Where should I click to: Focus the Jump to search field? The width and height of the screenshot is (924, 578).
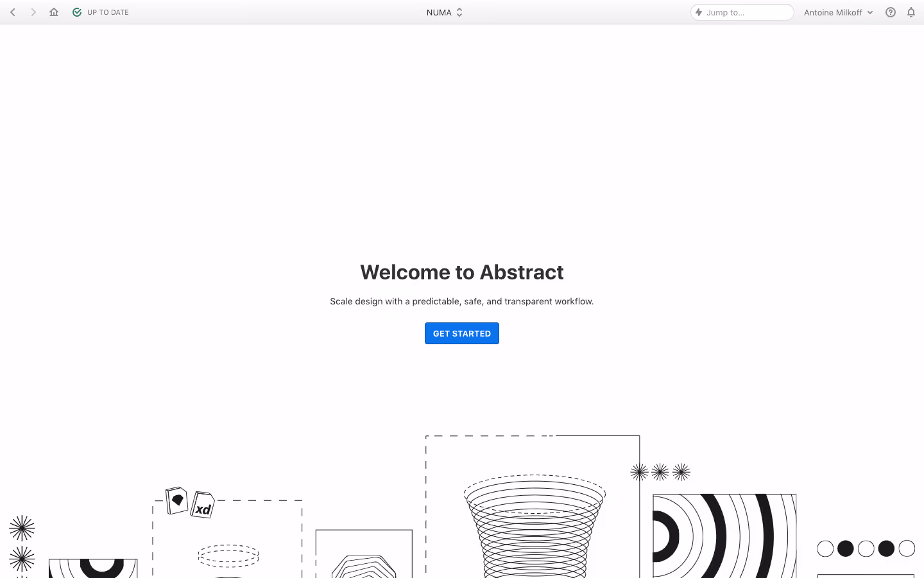(x=742, y=12)
